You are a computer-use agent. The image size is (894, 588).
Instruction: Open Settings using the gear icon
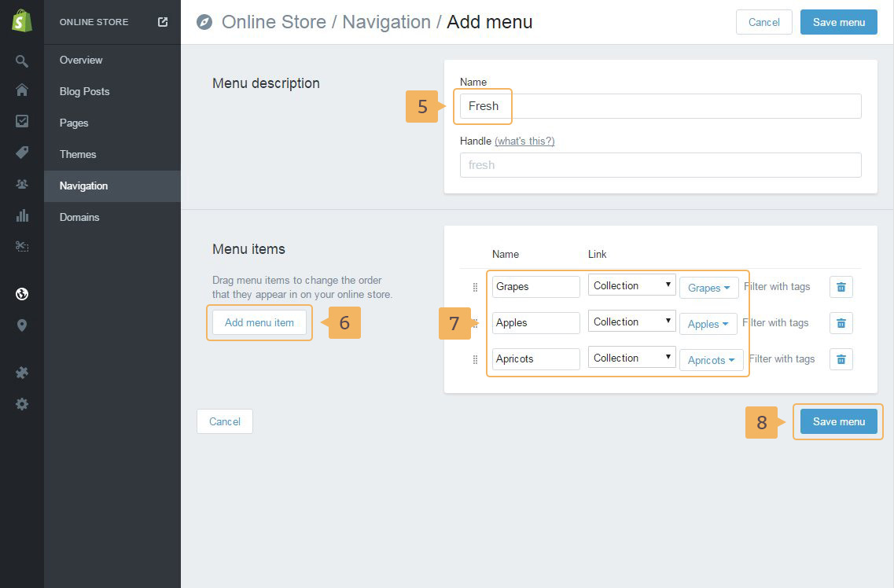tap(22, 404)
